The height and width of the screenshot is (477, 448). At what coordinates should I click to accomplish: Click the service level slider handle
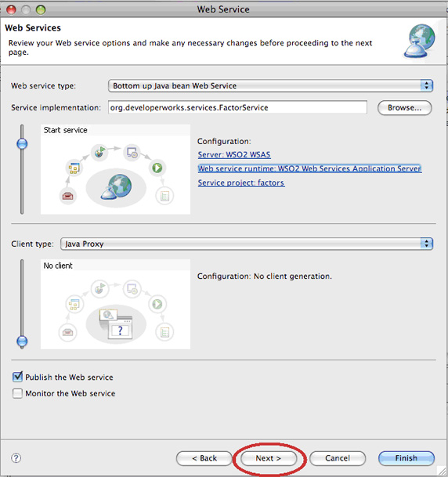[22, 143]
